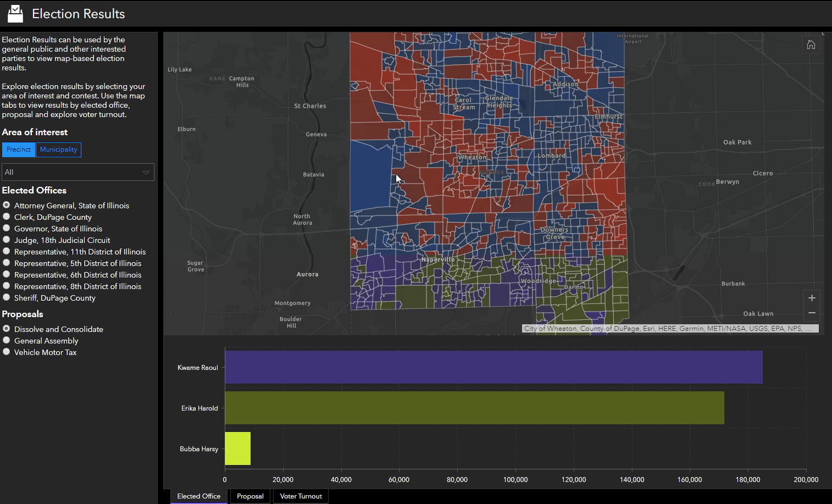This screenshot has height=504, width=832.
Task: Zoom in using the plus icon
Action: click(812, 298)
